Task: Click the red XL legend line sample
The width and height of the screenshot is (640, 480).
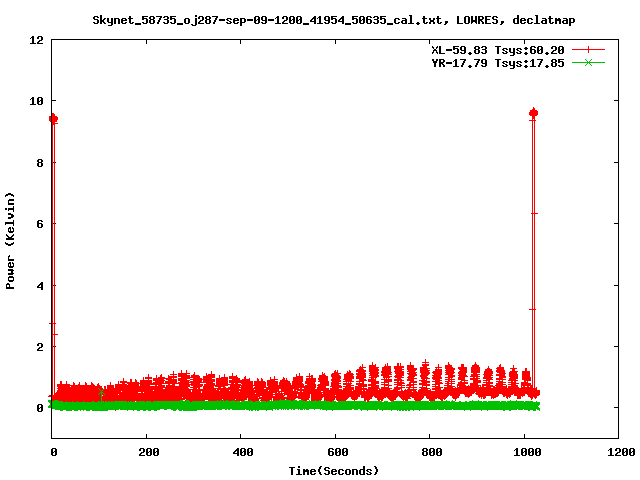Action: (588, 50)
